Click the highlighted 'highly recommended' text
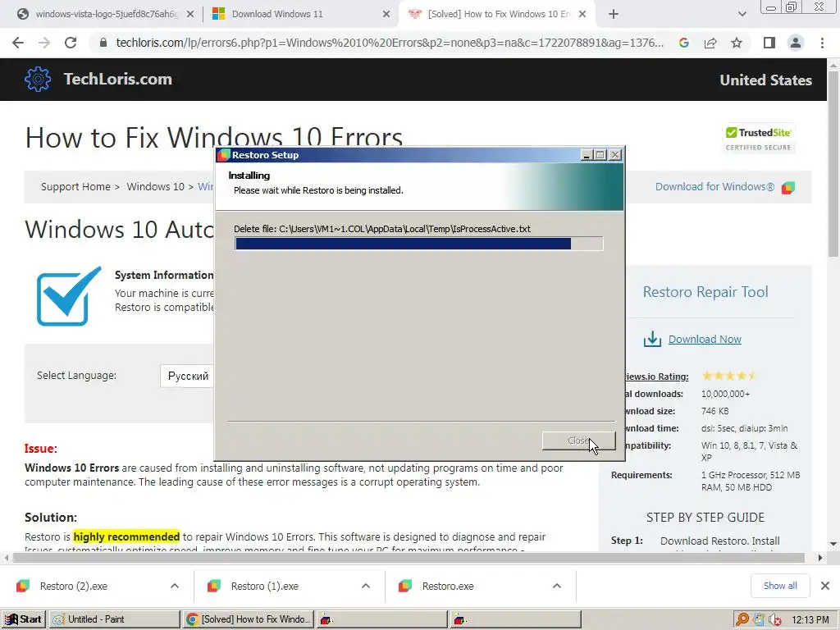 click(126, 536)
